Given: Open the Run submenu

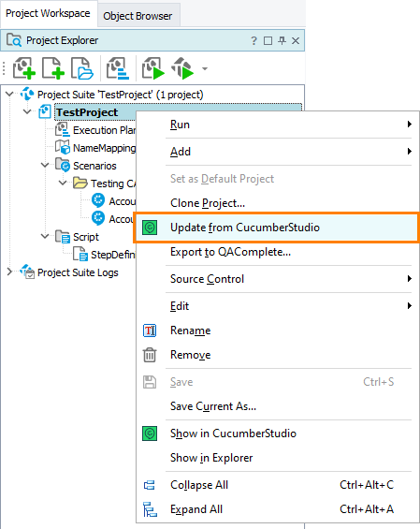Looking at the screenshot, I should 278,125.
